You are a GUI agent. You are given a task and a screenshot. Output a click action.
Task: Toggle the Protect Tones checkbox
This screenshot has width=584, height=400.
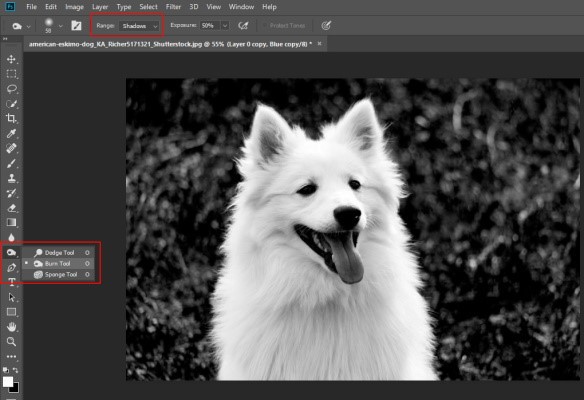pos(265,26)
